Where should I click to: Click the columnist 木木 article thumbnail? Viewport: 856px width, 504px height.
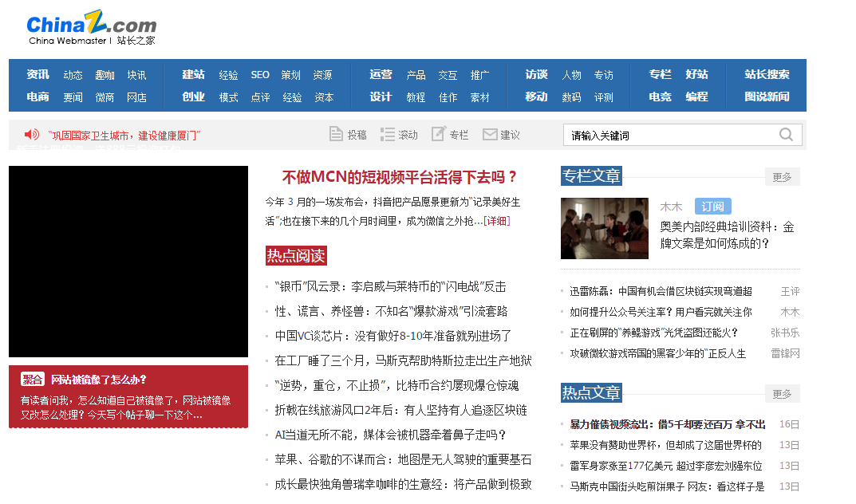(x=605, y=229)
